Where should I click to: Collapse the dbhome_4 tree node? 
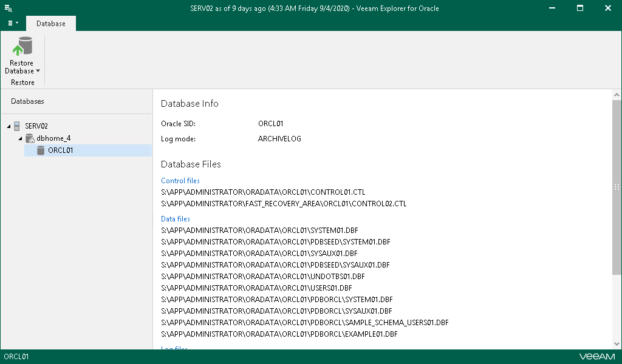click(x=20, y=138)
